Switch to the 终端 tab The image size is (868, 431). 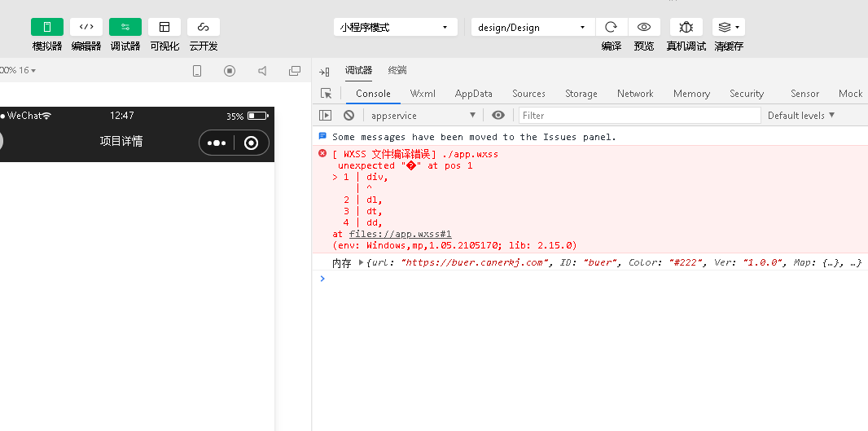point(397,70)
